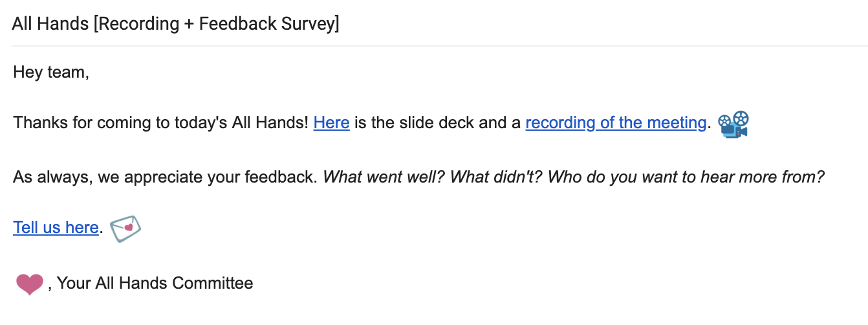
Task: Click the divider line below the subject
Action: [x=440, y=46]
